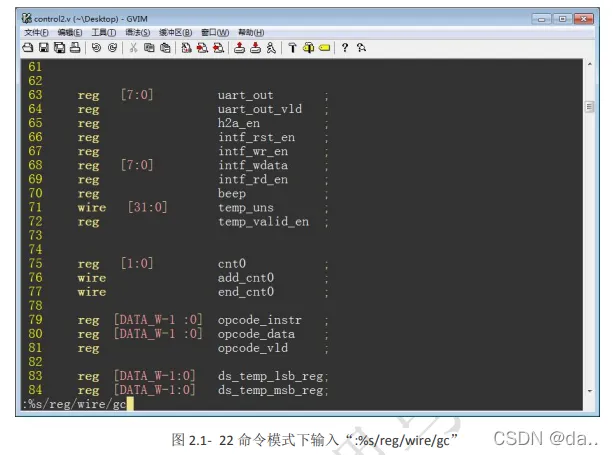Click on 'end_cnt0' identifier
The image size is (613, 455).
[x=246, y=292]
